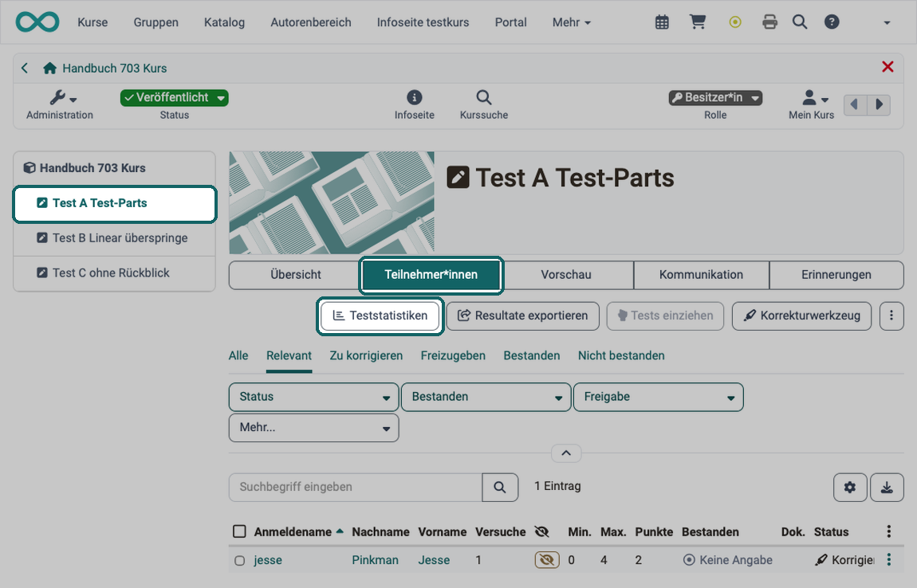Click the home icon in breadcrumb
Viewport: 917px width, 588px height.
(x=49, y=68)
